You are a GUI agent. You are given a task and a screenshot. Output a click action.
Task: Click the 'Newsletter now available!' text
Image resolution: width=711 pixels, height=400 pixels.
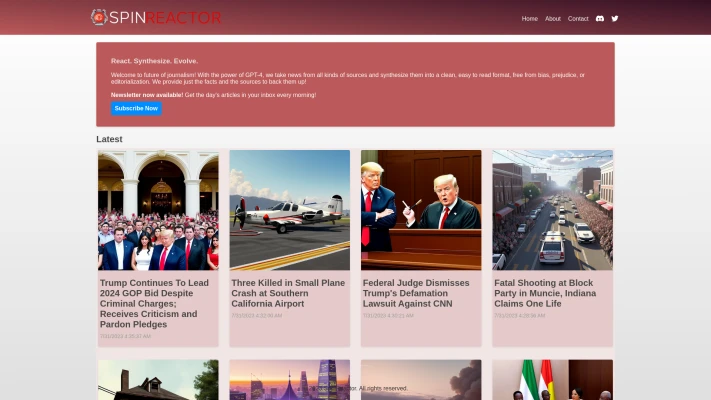[x=147, y=95]
